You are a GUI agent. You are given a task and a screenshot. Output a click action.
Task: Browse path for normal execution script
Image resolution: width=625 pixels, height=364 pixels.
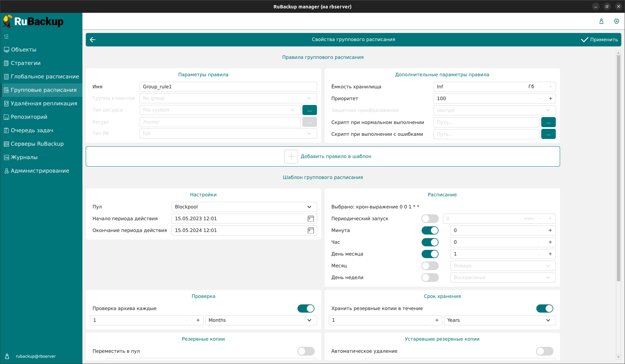click(x=548, y=122)
